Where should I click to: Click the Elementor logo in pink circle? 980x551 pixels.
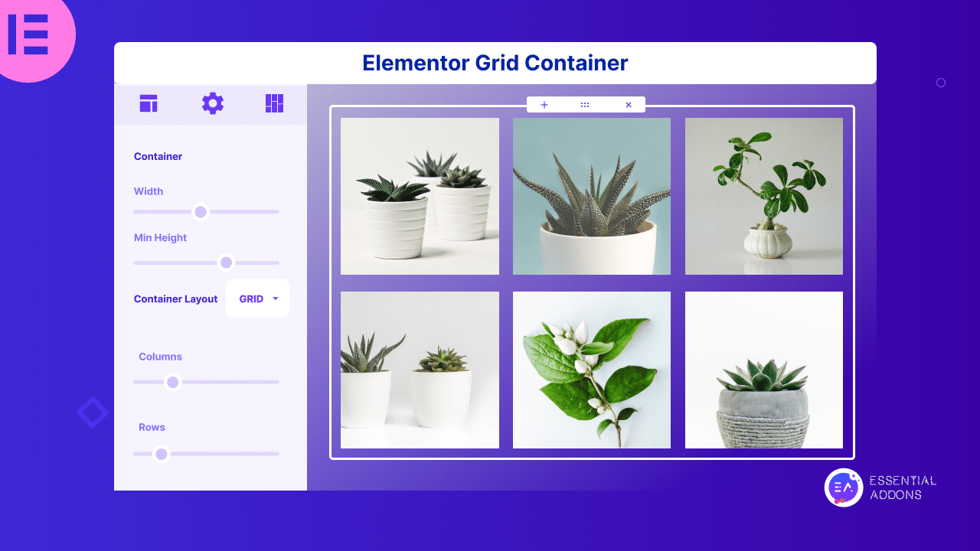(x=29, y=34)
